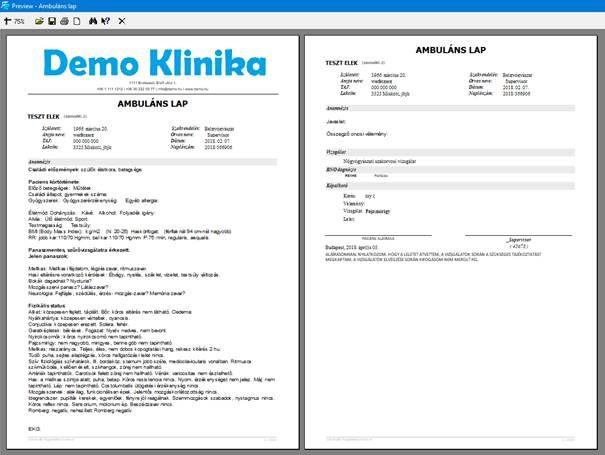Click the Preview - Ambuláns lap window title
This screenshot has width=605, height=455.
[44, 6]
